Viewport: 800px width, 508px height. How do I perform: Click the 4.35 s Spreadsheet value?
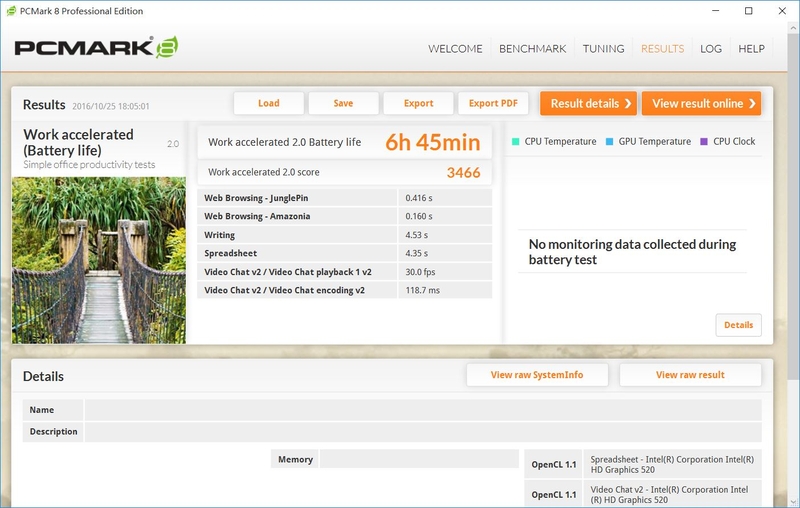click(x=417, y=253)
